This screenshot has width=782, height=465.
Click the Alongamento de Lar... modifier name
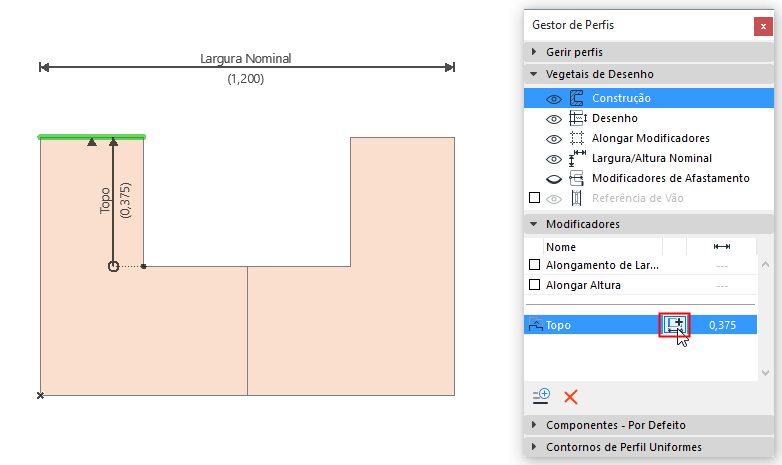click(x=602, y=265)
